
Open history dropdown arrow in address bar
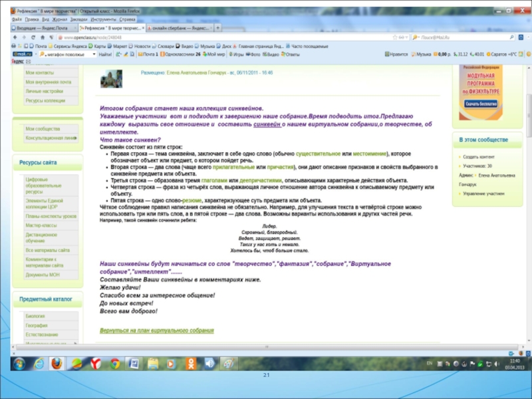406,37
